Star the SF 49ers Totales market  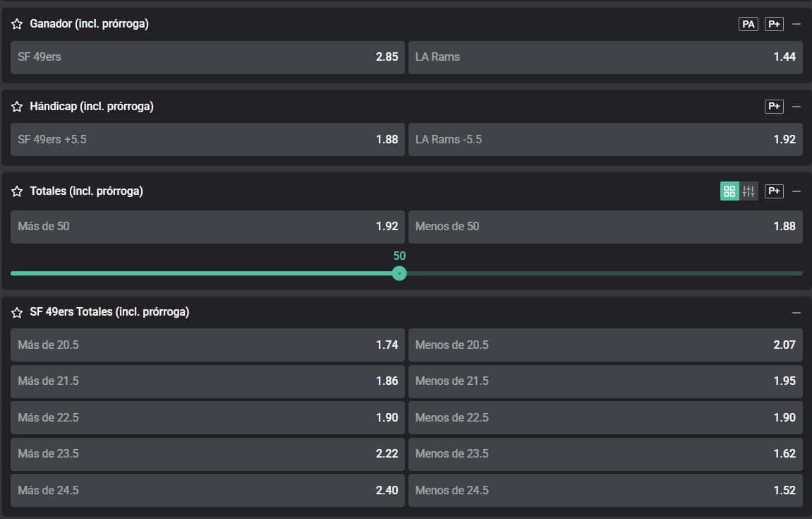[x=17, y=312]
